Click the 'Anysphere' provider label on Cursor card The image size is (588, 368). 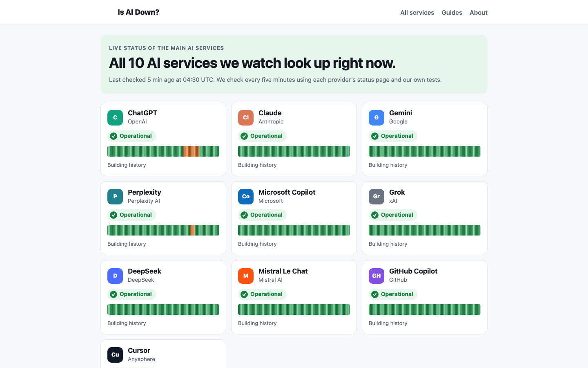point(141,359)
